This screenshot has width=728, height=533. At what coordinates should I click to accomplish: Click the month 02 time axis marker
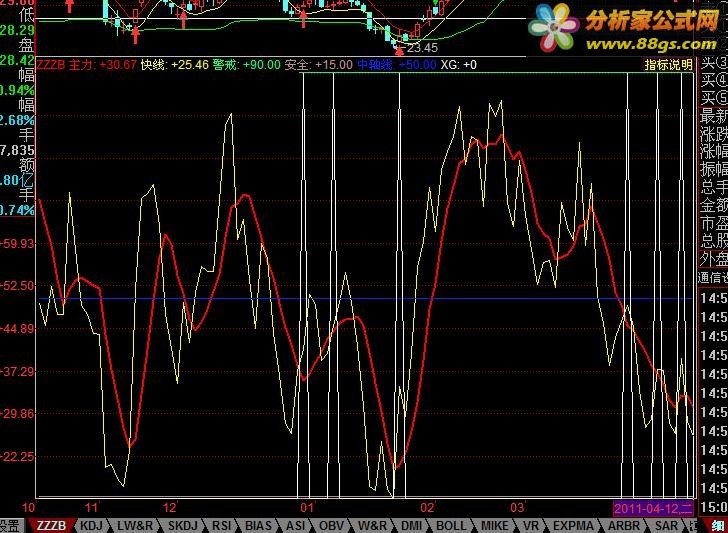427,507
